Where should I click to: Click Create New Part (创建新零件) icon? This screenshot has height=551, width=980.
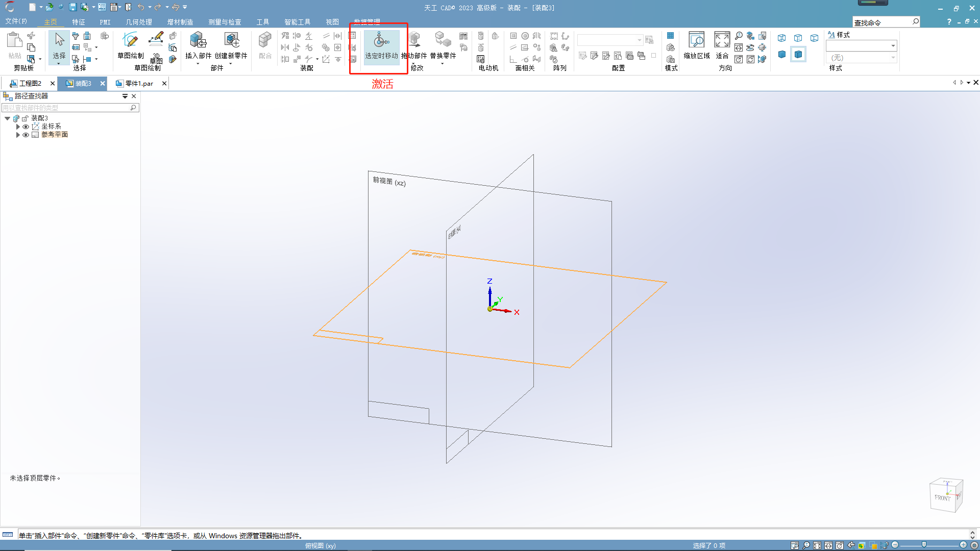click(232, 40)
